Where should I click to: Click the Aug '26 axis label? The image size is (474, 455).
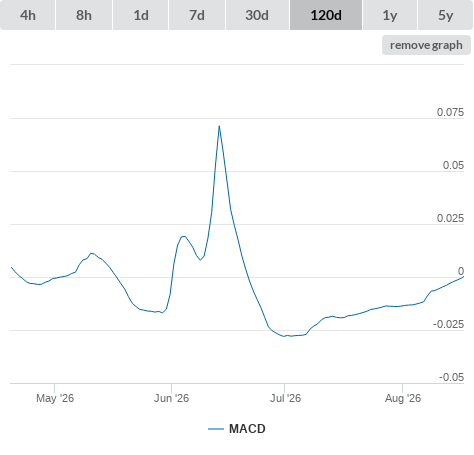coord(403,398)
